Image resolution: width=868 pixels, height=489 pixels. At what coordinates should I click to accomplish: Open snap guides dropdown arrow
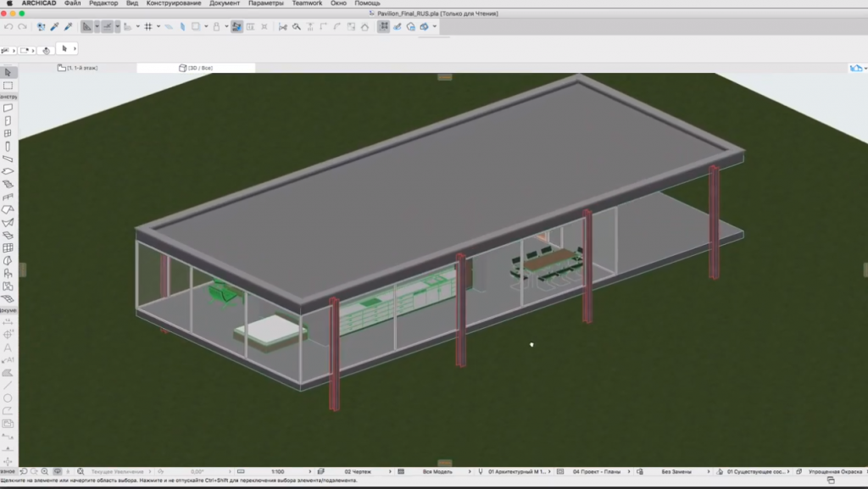117,26
